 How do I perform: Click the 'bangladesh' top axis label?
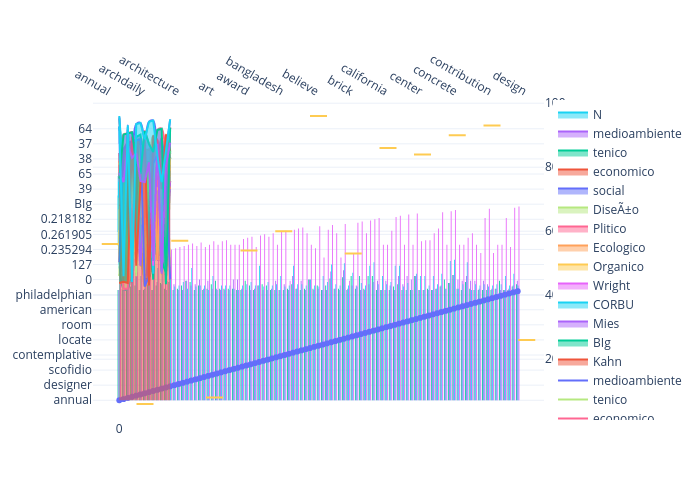(x=254, y=76)
